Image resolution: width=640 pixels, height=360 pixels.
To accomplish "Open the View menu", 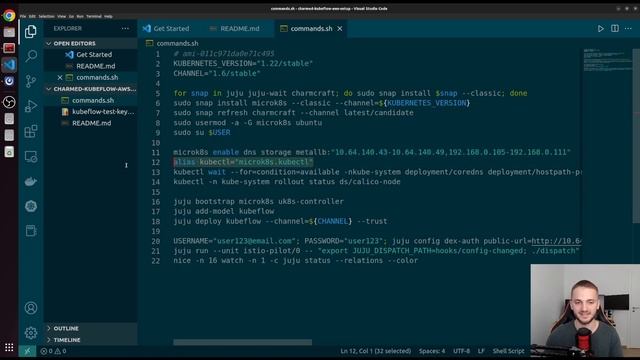I will (62, 16).
